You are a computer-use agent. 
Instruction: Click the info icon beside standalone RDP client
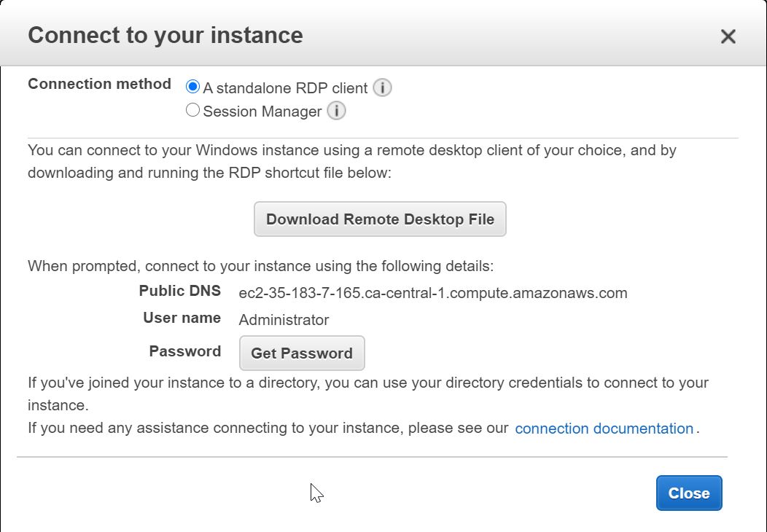[383, 87]
